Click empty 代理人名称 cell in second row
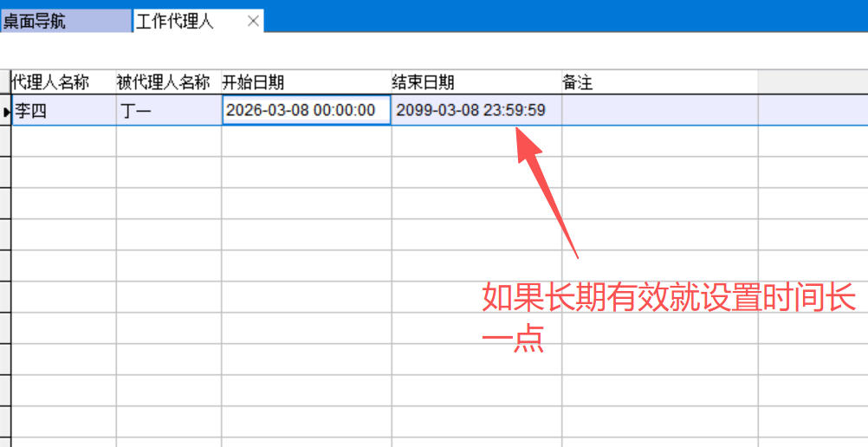This screenshot has height=447, width=868. pyautogui.click(x=62, y=141)
